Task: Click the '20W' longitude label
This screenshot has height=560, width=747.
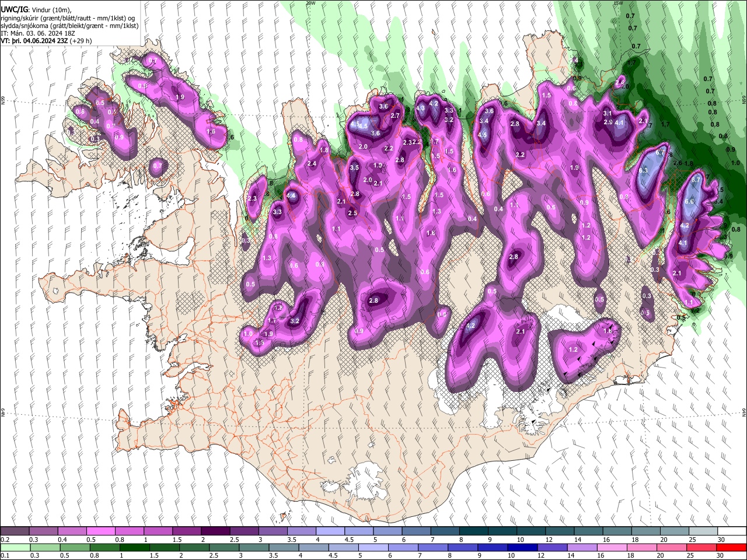Action: coord(310,3)
